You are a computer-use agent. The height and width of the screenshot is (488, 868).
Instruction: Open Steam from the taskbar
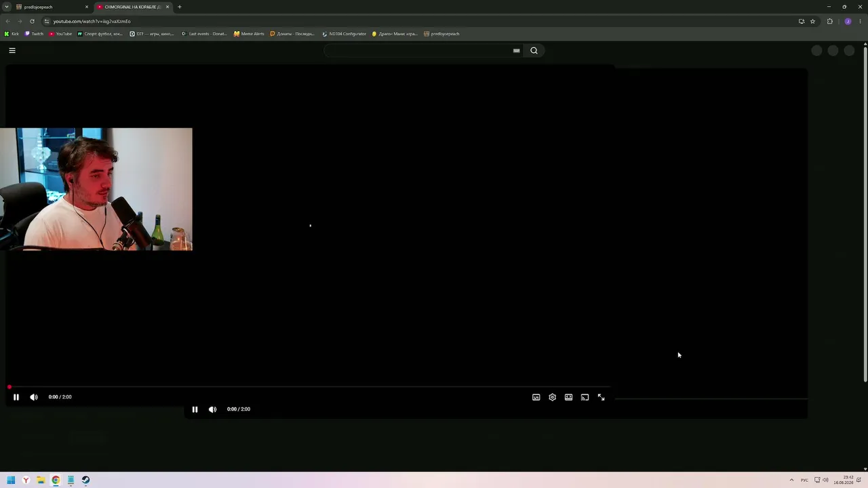click(85, 480)
